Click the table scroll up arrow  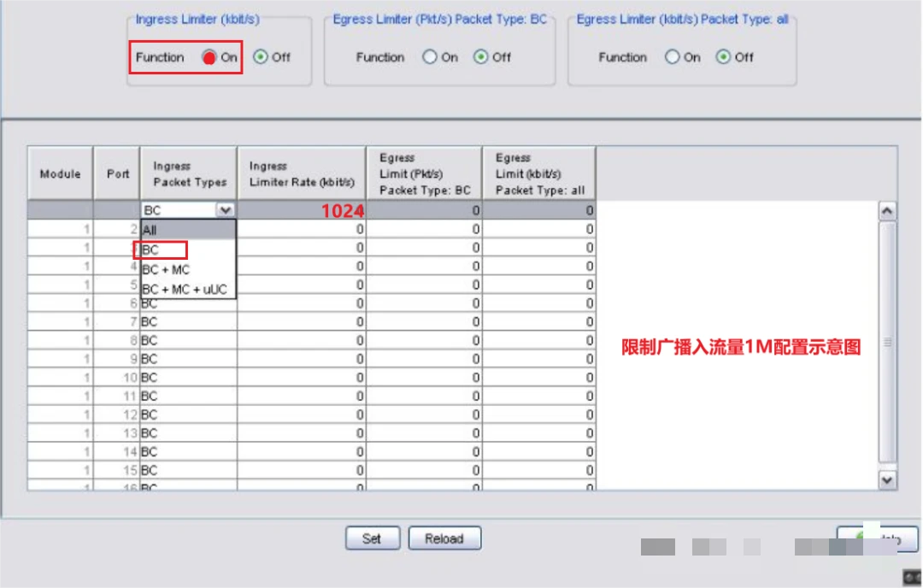887,211
